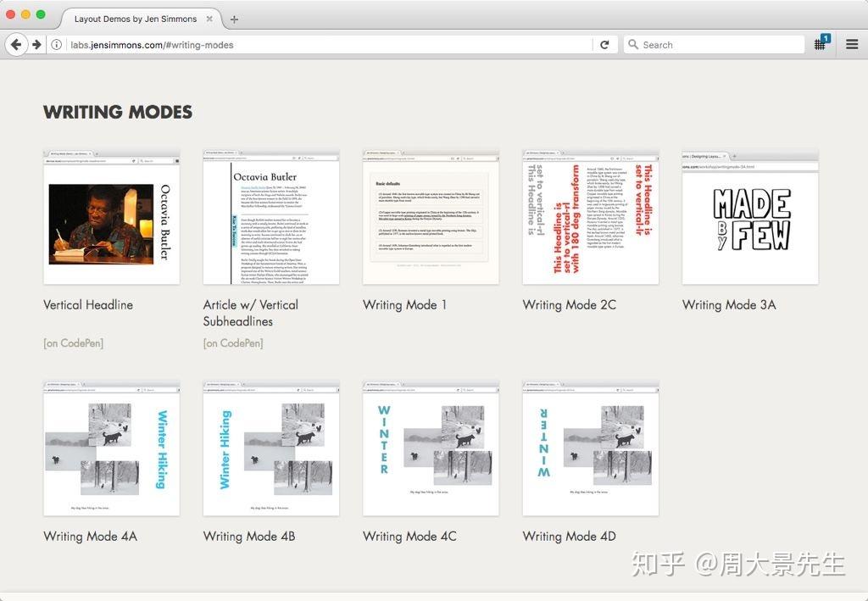Click the magnifying glass in the search bar
Viewport: 868px width, 601px height.
(x=632, y=44)
